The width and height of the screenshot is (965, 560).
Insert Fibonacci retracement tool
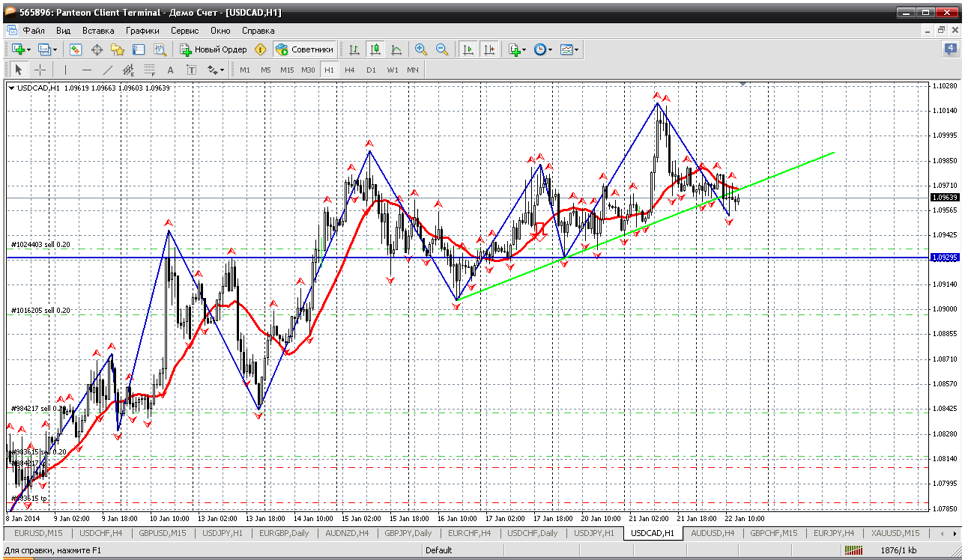[x=149, y=70]
